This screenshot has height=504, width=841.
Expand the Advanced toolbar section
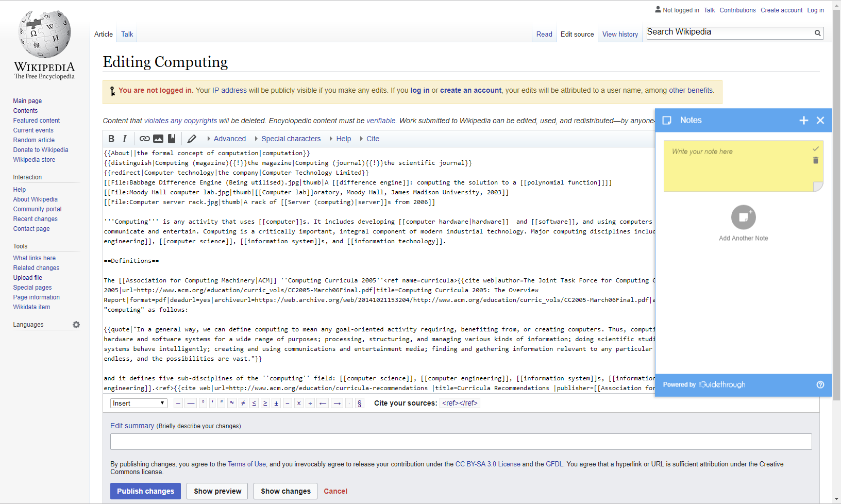[x=226, y=139]
